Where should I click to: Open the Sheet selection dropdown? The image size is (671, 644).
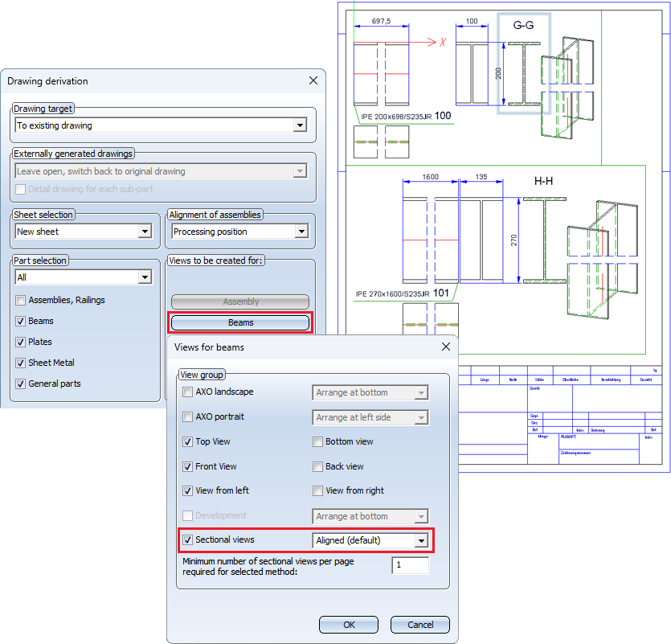tap(145, 232)
